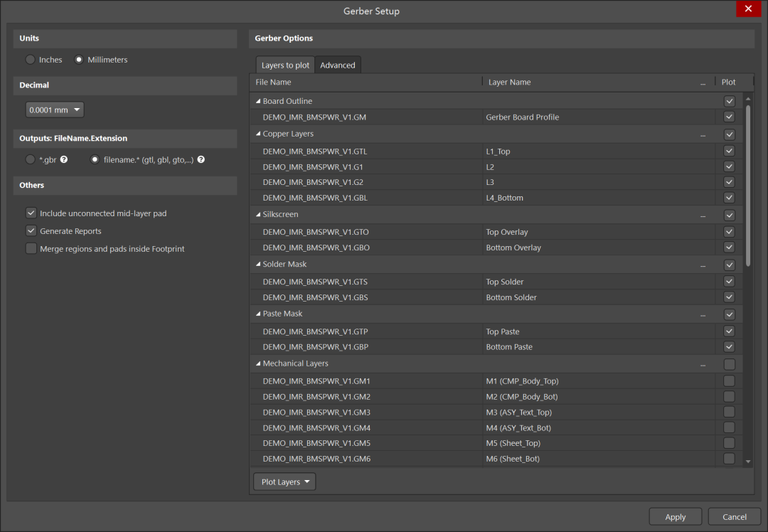Toggle Plot checkbox for Gerber Board Profile
768x532 pixels.
point(730,117)
